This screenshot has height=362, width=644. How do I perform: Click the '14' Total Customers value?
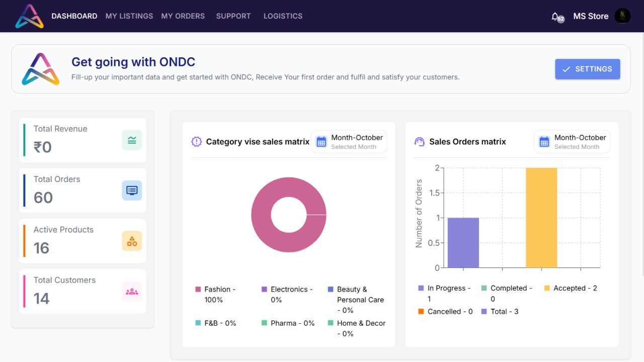(x=42, y=299)
